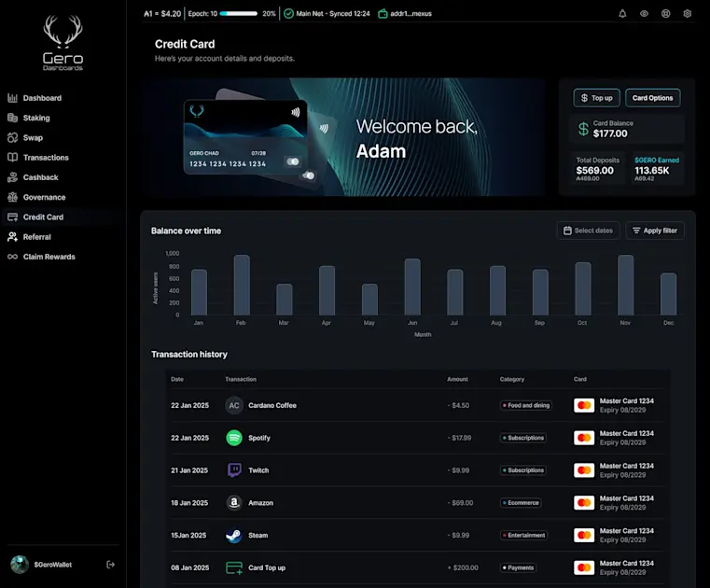Click the + $200.00 amount

coord(463,567)
